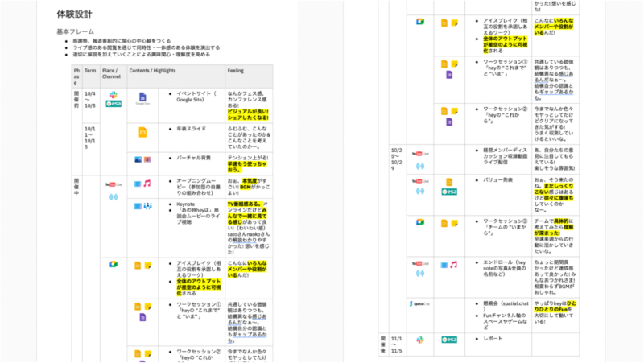The width and height of the screenshot is (644, 363).
Task: Click the people group icon beside Keynote
Action: pos(148,206)
